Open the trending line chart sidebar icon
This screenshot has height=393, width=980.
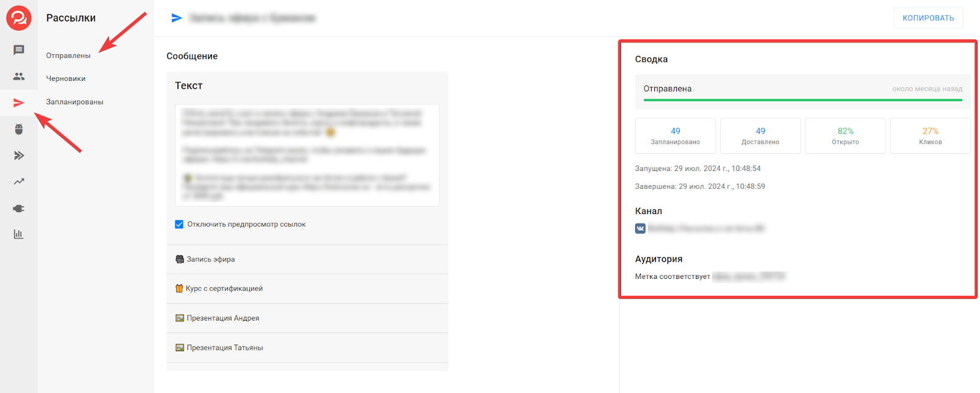(19, 181)
